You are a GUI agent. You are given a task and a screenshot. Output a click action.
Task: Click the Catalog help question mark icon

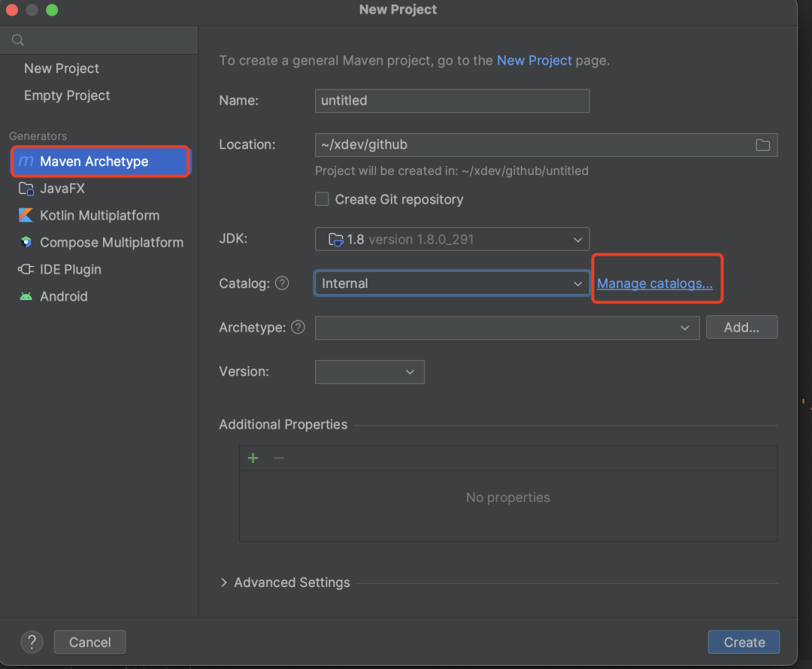[x=282, y=283]
